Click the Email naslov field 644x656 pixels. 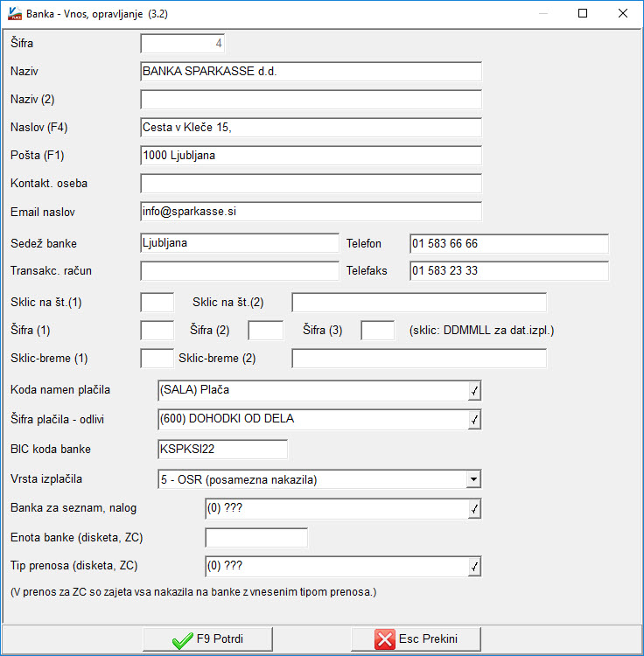pos(311,212)
